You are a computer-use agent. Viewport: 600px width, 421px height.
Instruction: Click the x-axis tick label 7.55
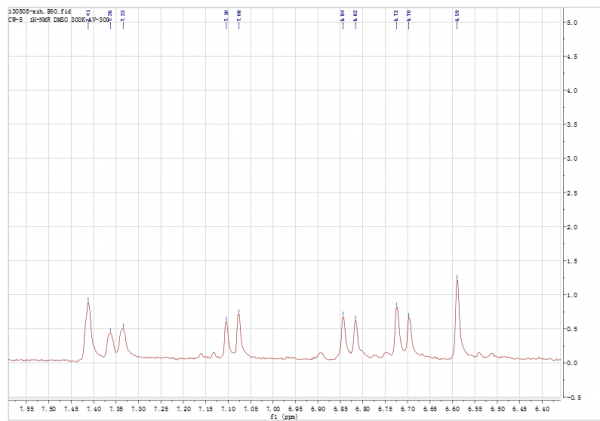26,409
